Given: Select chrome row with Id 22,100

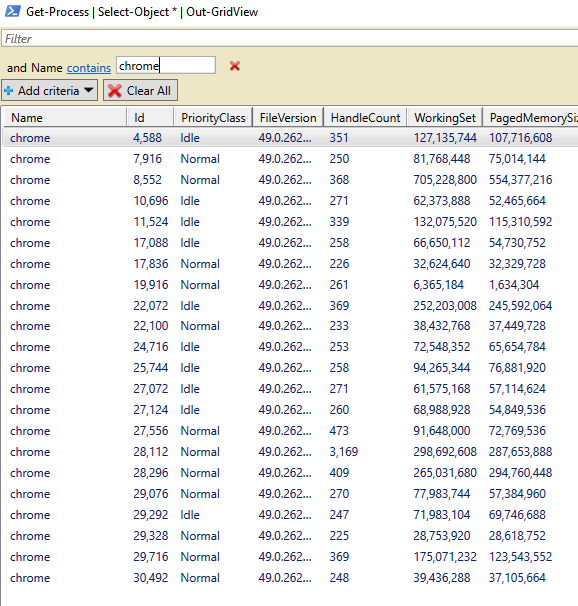Looking at the screenshot, I should coord(291,326).
